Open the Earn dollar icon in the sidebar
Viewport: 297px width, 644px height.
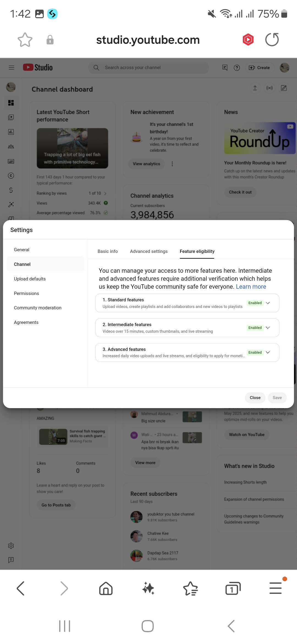(11, 190)
